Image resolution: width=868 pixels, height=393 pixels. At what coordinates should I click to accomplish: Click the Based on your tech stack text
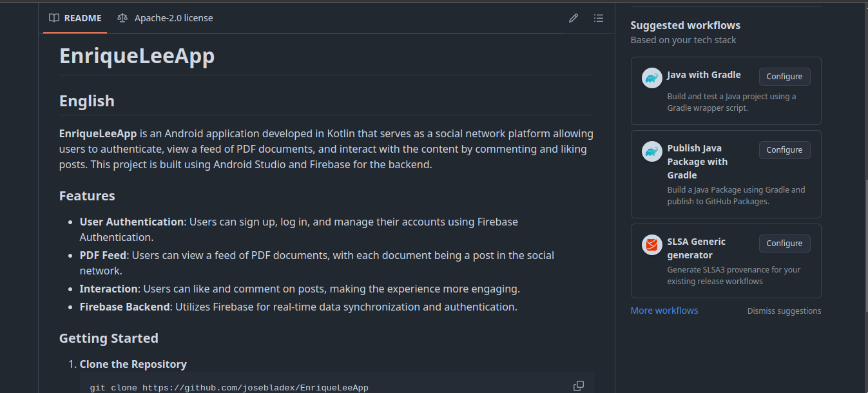pos(683,40)
